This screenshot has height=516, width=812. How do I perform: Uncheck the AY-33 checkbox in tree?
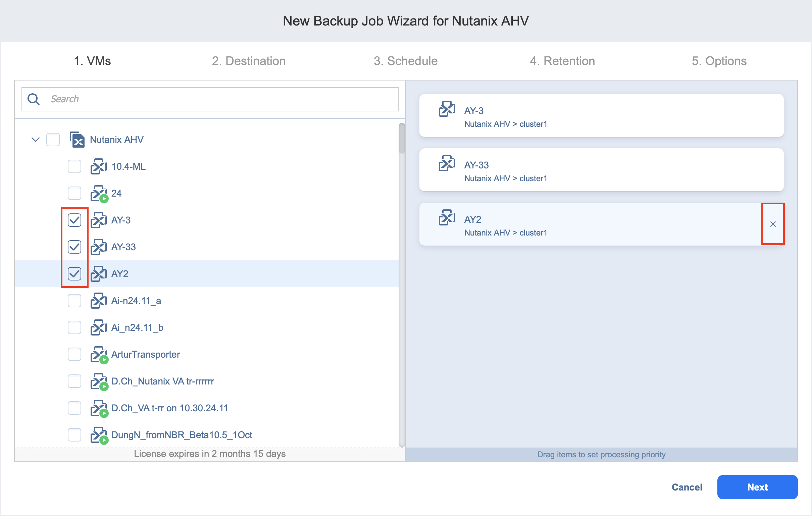point(74,247)
